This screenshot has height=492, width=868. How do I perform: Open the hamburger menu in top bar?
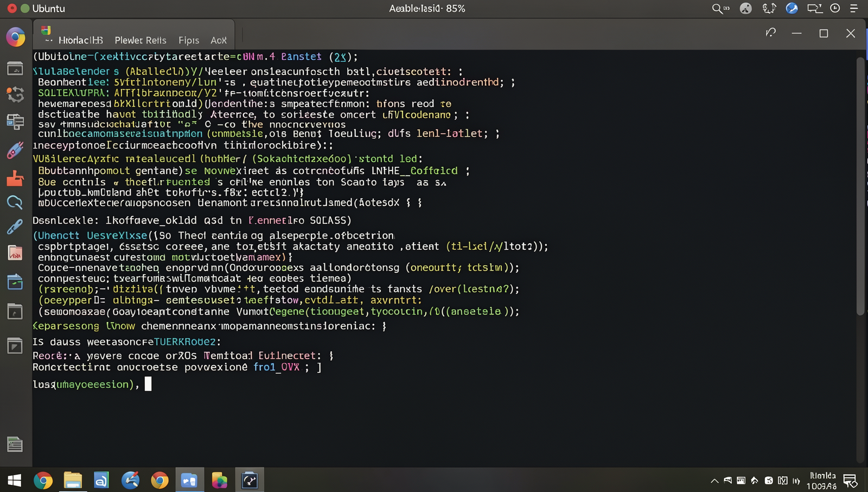pyautogui.click(x=854, y=8)
